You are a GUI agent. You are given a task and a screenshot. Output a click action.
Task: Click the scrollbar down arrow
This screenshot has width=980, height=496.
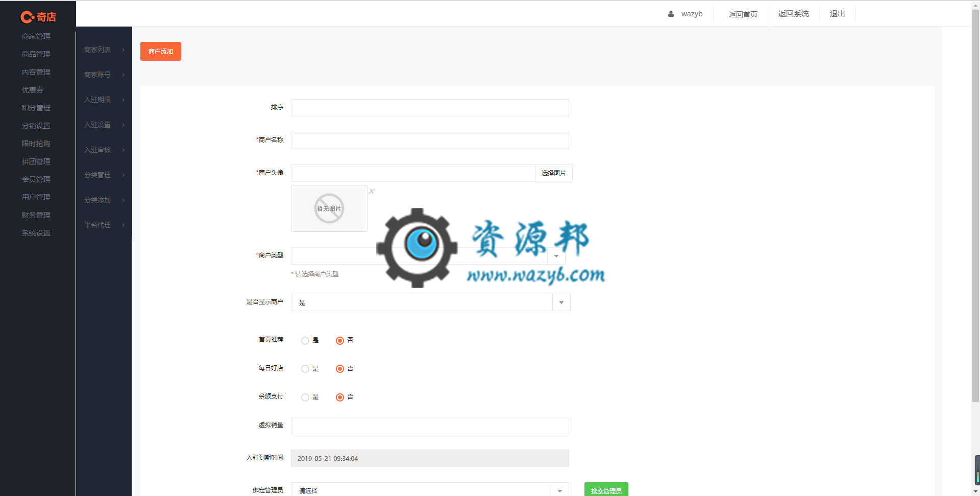(x=975, y=491)
